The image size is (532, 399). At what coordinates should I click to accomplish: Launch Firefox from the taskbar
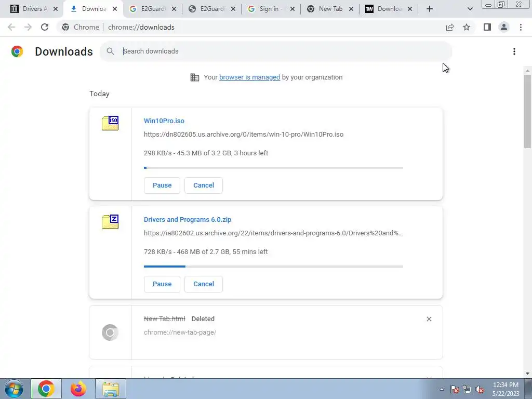click(78, 389)
